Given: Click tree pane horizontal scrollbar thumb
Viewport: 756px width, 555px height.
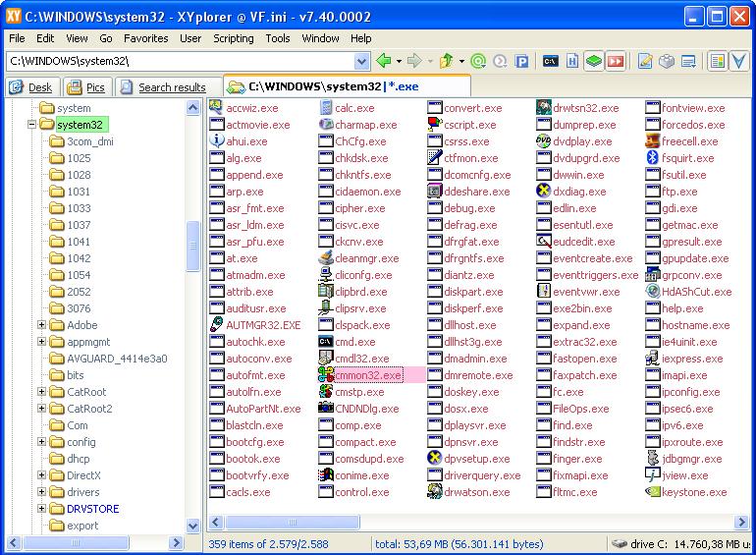Looking at the screenshot, I should click(x=76, y=543).
